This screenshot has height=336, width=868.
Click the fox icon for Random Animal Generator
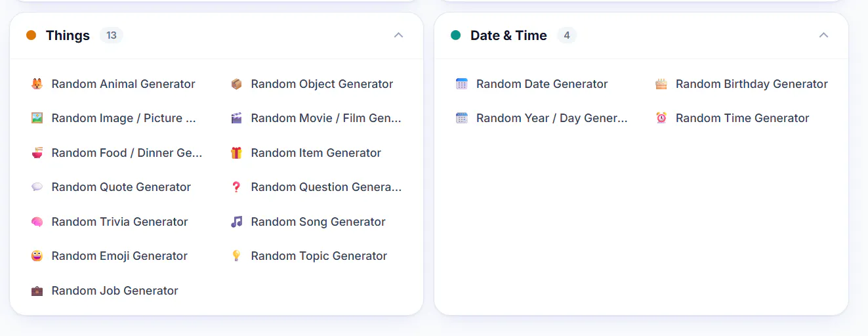click(37, 84)
